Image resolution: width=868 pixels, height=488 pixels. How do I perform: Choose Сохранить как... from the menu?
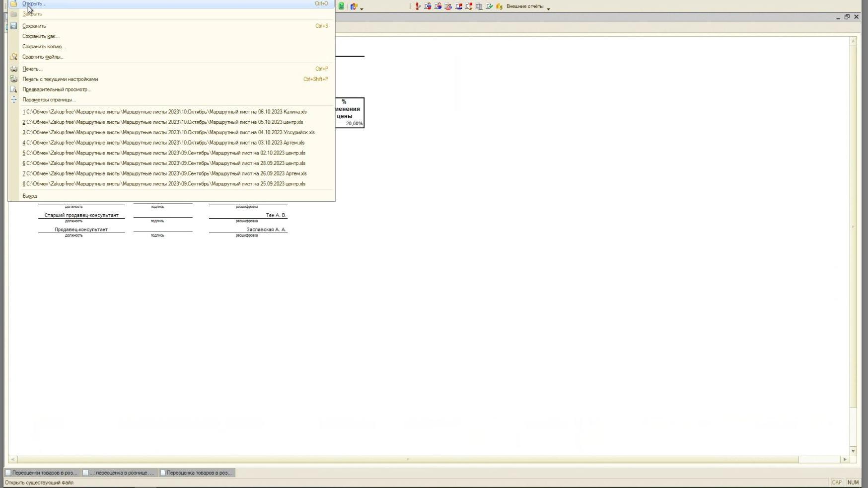coord(171,36)
